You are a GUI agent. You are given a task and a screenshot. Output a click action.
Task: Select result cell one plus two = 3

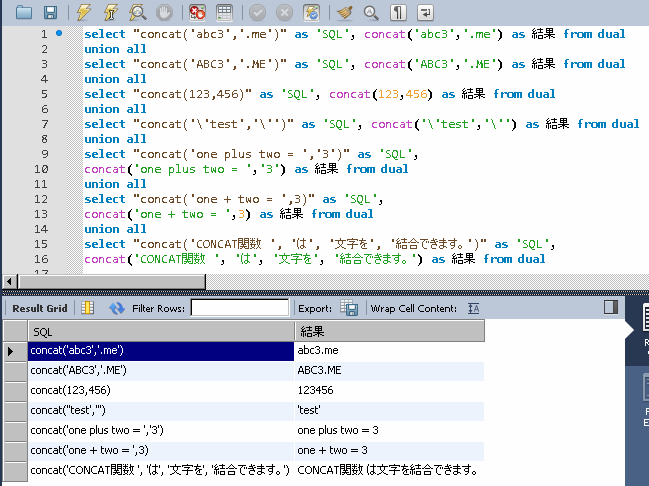click(x=389, y=430)
